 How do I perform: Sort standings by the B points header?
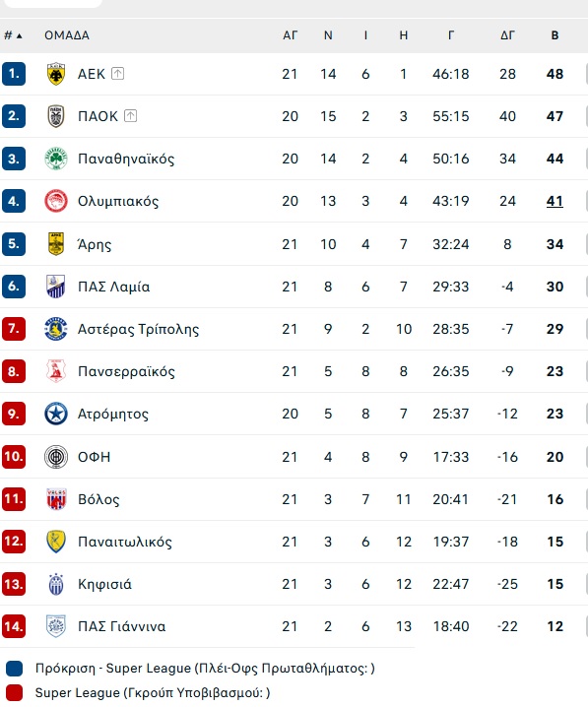(x=555, y=35)
